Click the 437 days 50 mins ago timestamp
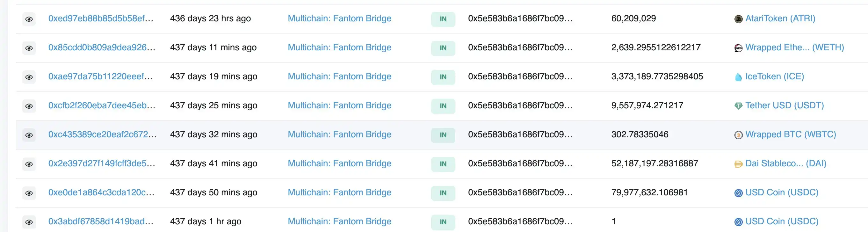 (x=213, y=192)
